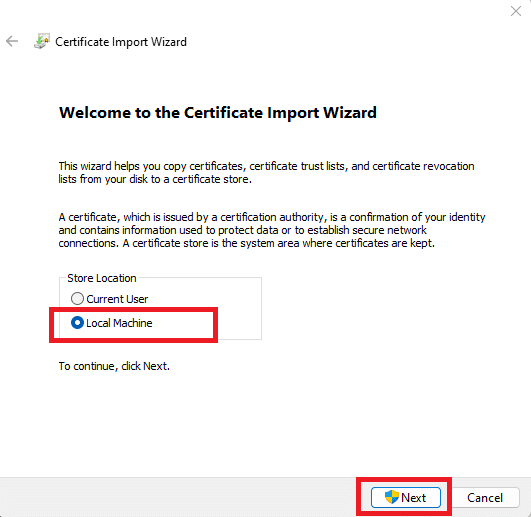The height and width of the screenshot is (517, 531).
Task: Click the "lists from your disk" text line
Action: pos(155,179)
